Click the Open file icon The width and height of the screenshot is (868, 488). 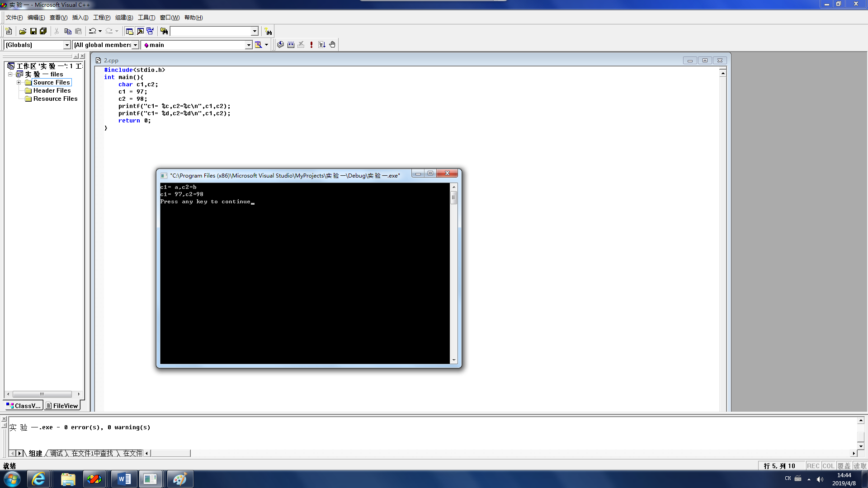tap(23, 31)
